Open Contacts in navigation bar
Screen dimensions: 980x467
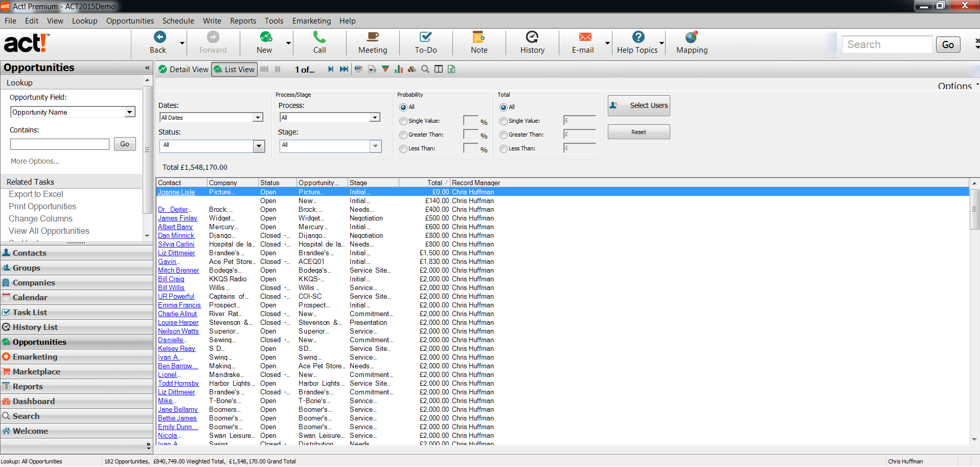pyautogui.click(x=77, y=253)
